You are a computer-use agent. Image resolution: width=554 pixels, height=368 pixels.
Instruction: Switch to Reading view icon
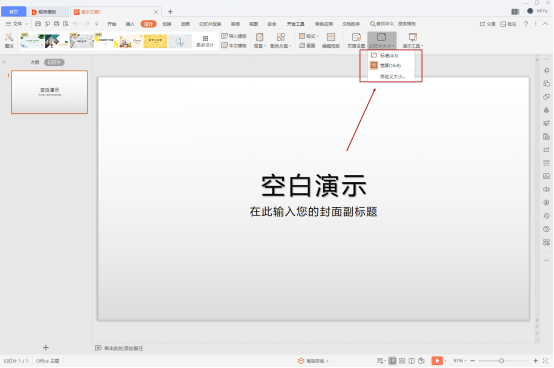tap(412, 361)
